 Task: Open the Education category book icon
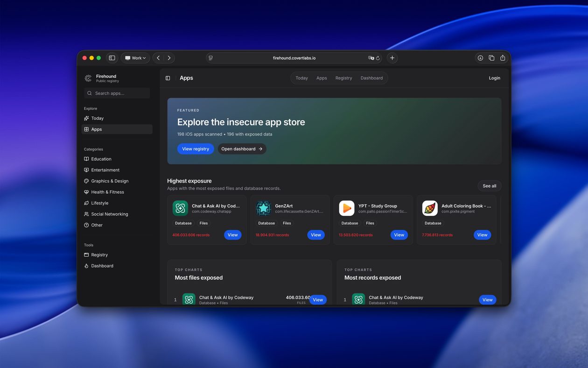pyautogui.click(x=86, y=159)
